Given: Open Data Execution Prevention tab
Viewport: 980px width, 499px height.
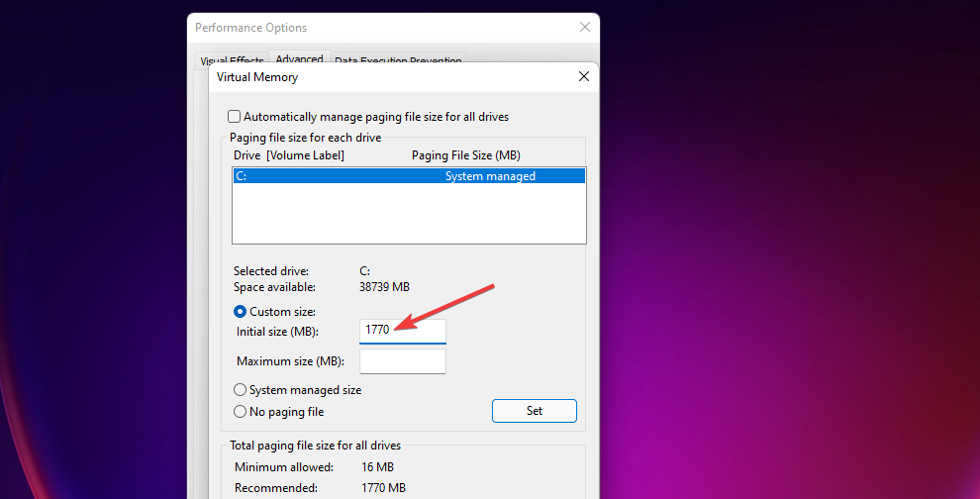Looking at the screenshot, I should pos(398,60).
